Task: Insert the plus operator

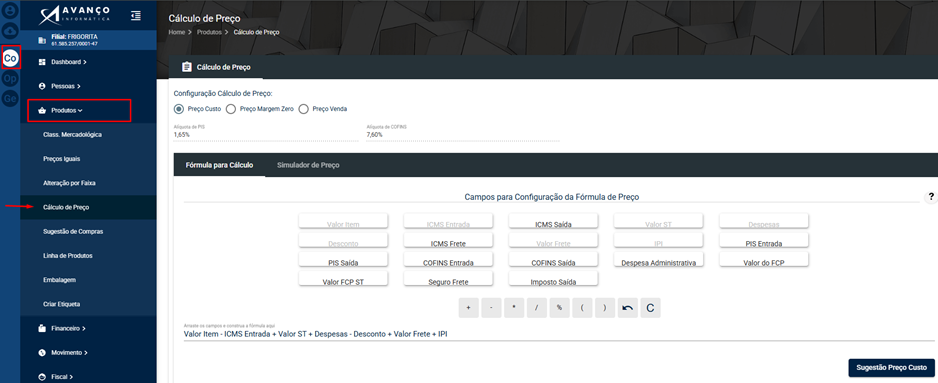Action: (468, 308)
